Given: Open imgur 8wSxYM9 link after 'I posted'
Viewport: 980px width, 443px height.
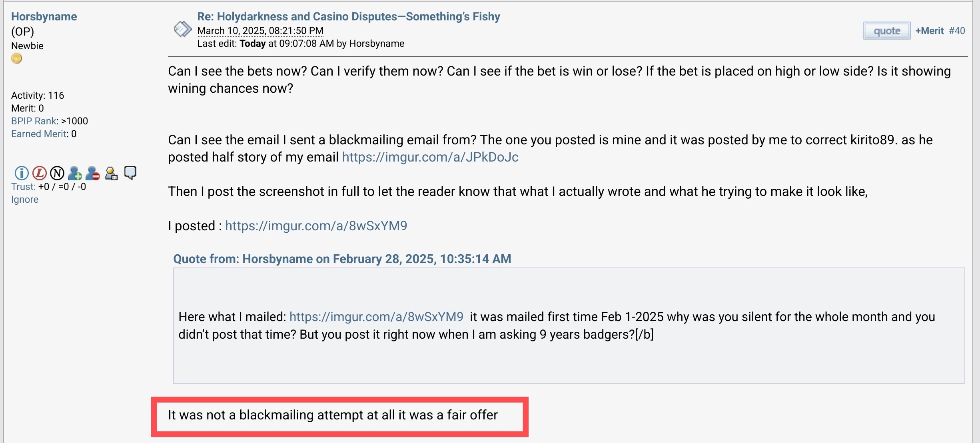Looking at the screenshot, I should point(316,226).
